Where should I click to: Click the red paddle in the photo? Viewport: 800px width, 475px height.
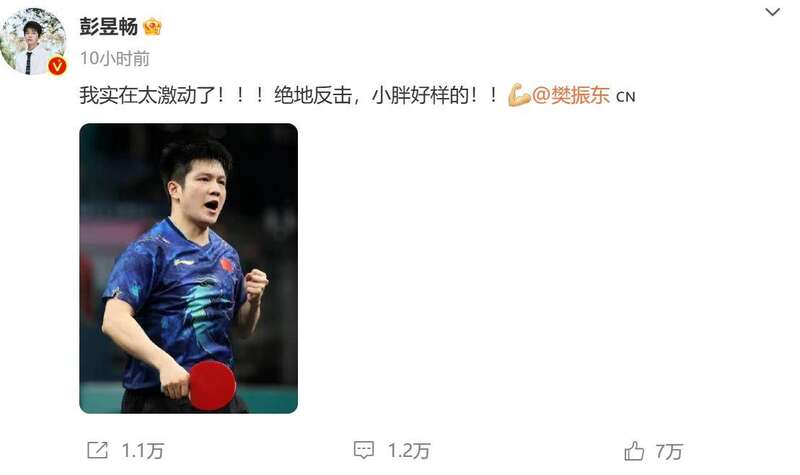coord(212,385)
